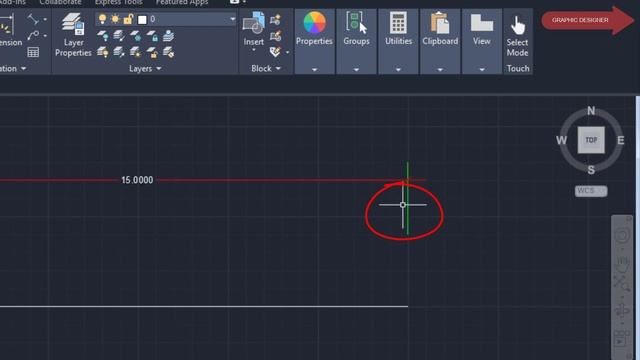Click the Insert block icon
The image size is (640, 360).
pyautogui.click(x=253, y=23)
